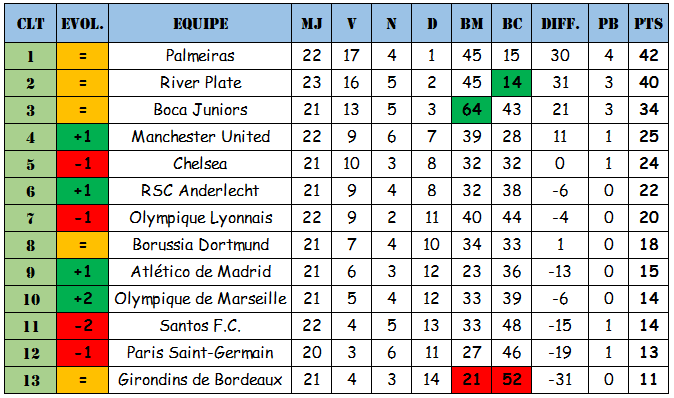The width and height of the screenshot is (674, 398).
Task: Click the red highlighted 21 BM cell
Action: [x=472, y=380]
